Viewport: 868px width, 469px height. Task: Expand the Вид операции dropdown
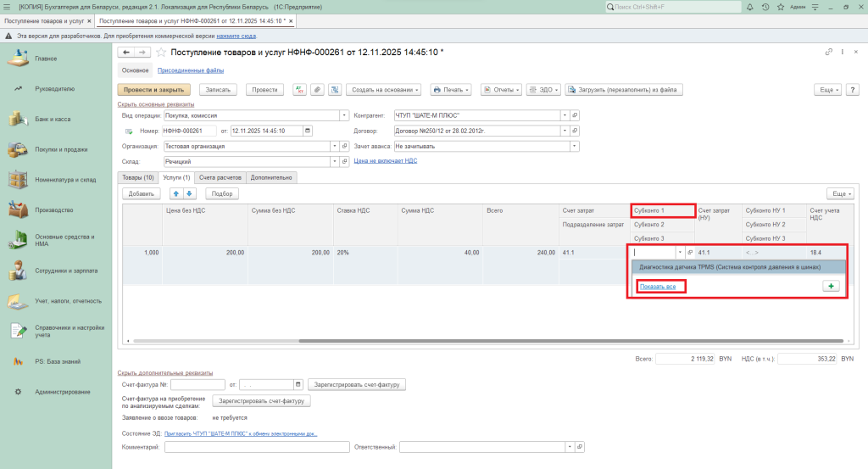point(344,115)
